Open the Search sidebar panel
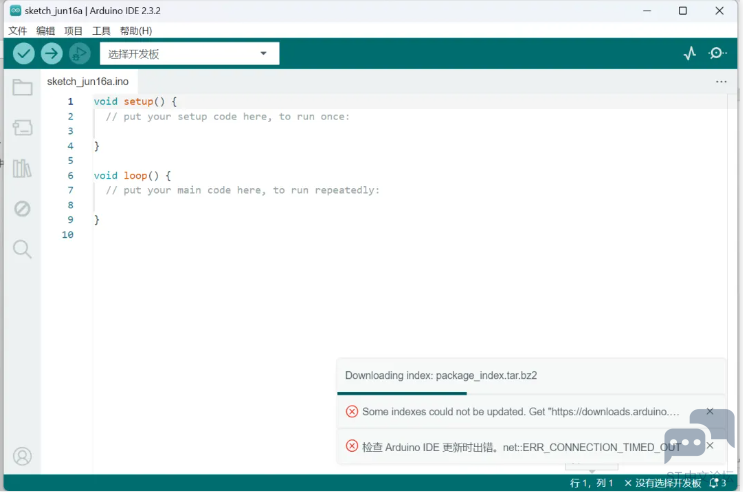The width and height of the screenshot is (743, 492). (x=22, y=249)
